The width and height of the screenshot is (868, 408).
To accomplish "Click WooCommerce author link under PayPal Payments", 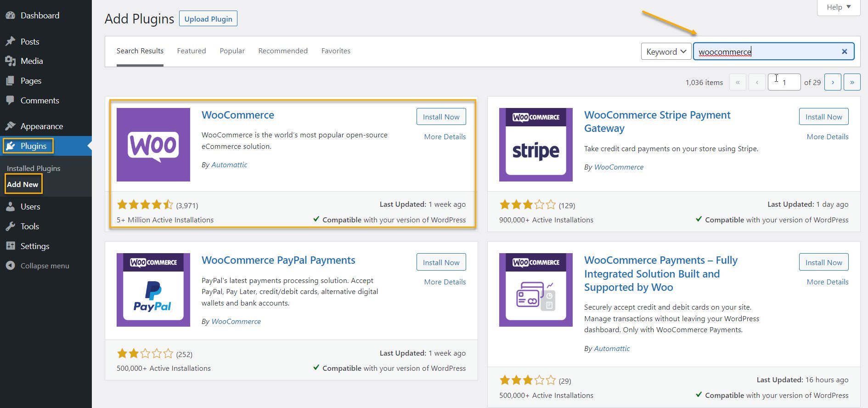I will [236, 321].
